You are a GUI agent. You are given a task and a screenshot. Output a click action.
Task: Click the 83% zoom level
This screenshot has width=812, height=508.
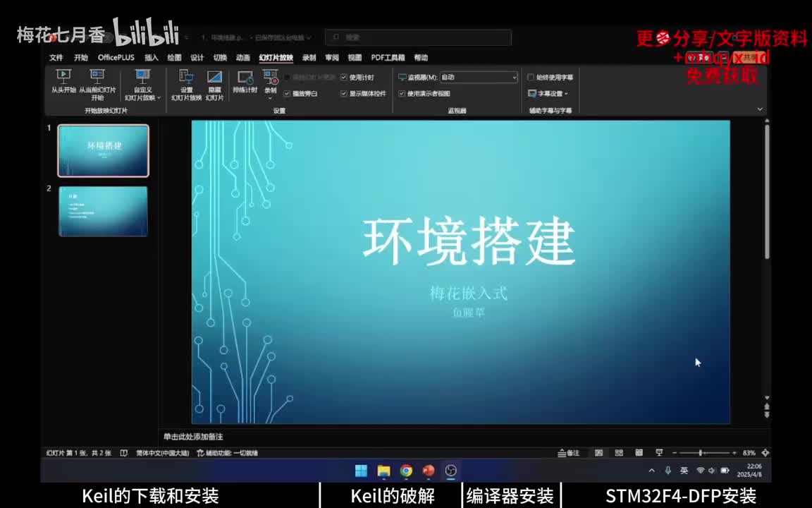(x=749, y=452)
